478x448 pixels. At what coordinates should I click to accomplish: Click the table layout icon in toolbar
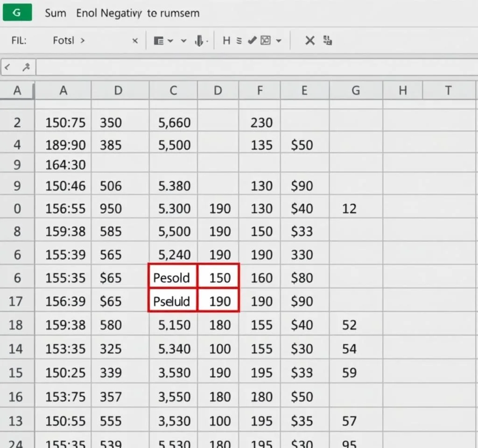pos(159,41)
